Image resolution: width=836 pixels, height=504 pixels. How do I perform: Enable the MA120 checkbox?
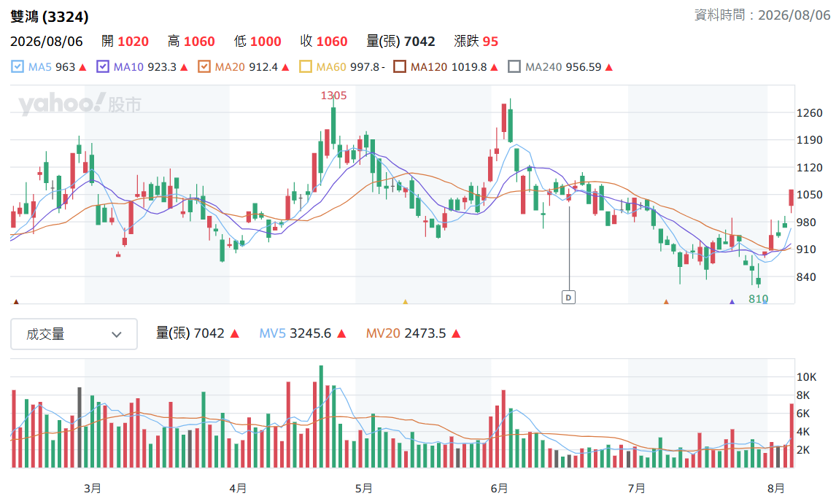point(400,66)
